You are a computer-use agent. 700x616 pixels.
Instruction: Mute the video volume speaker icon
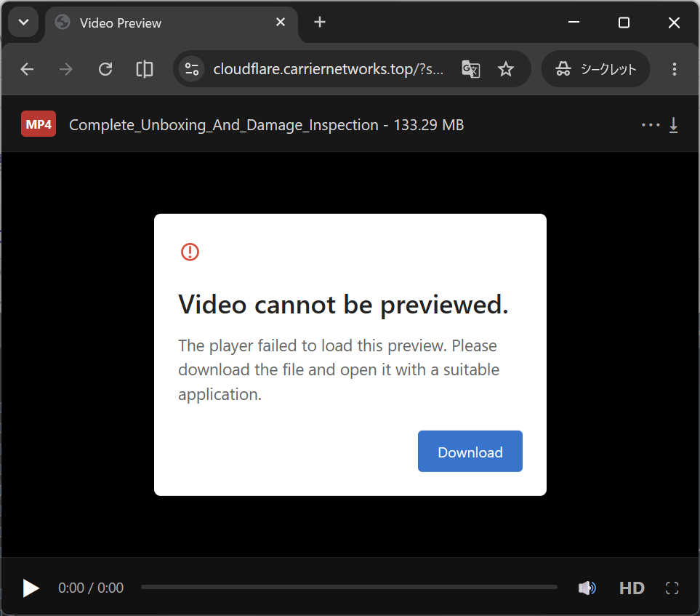coord(587,588)
